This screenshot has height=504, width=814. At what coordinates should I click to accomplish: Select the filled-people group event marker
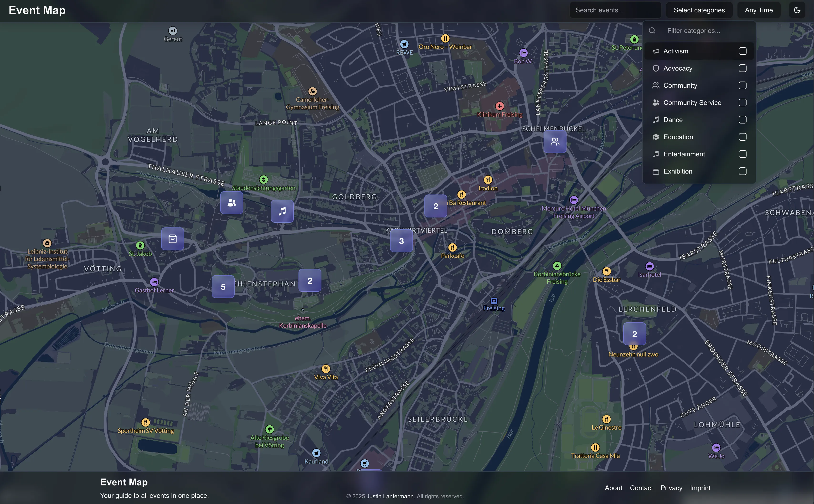tap(232, 203)
